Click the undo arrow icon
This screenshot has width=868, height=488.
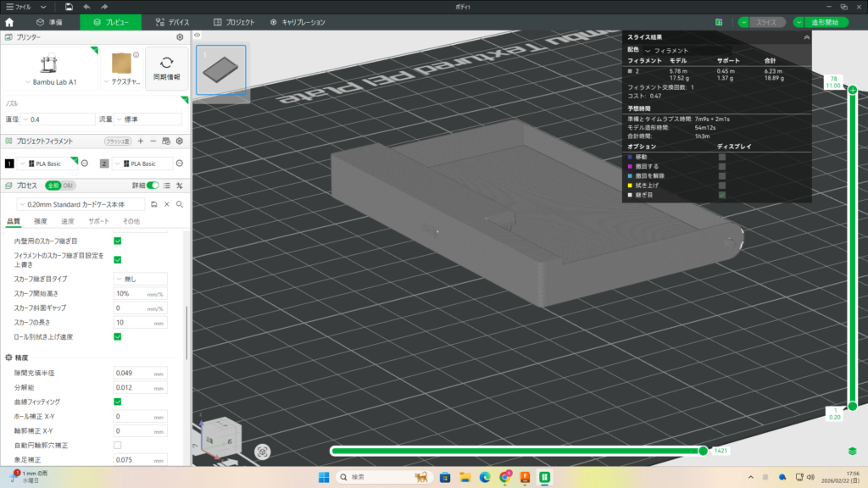86,7
